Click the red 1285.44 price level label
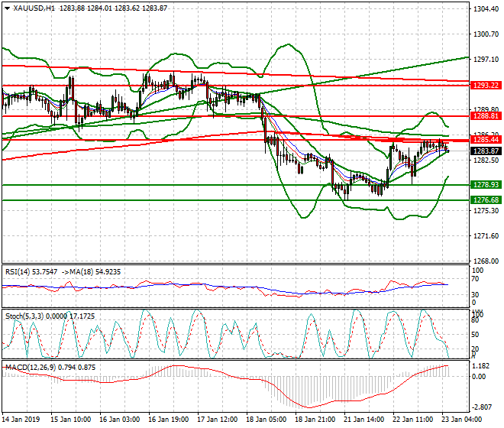The height and width of the screenshot is (428, 504). [486, 140]
